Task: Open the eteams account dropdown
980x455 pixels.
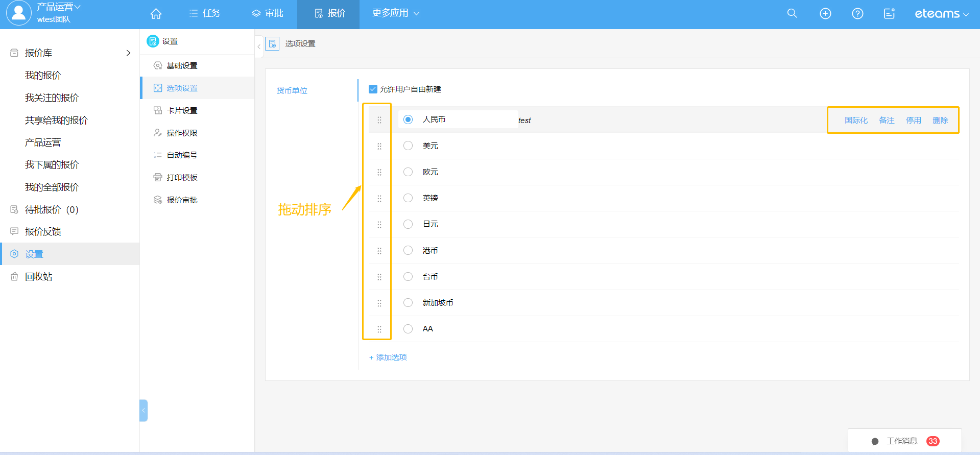Action: pyautogui.click(x=941, y=14)
